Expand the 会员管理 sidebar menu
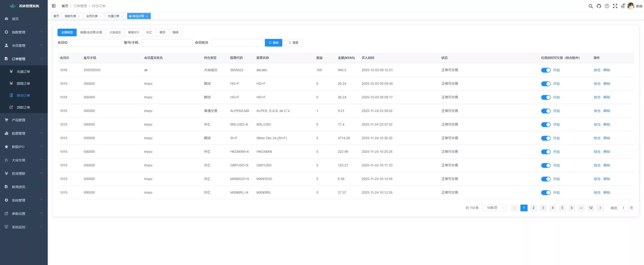Viewport: 644px width, 265px height. point(24,46)
